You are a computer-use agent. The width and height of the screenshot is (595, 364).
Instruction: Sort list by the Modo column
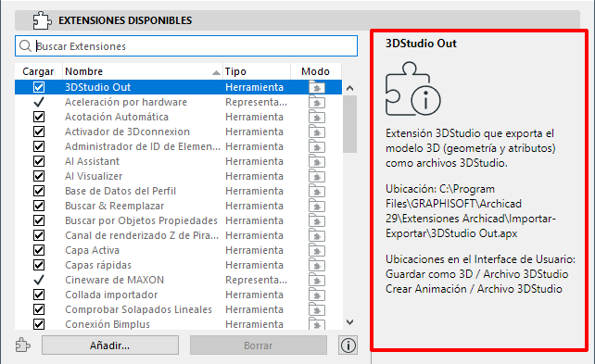pyautogui.click(x=316, y=71)
